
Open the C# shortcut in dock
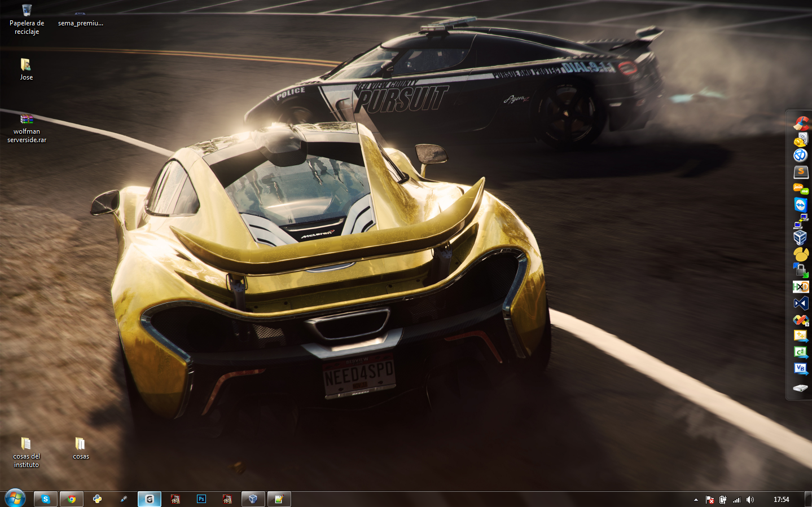[801, 352]
